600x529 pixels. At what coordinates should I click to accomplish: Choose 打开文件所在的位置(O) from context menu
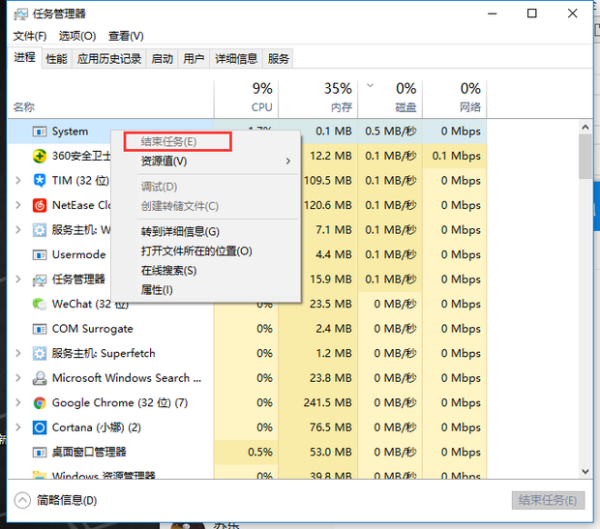[196, 251]
